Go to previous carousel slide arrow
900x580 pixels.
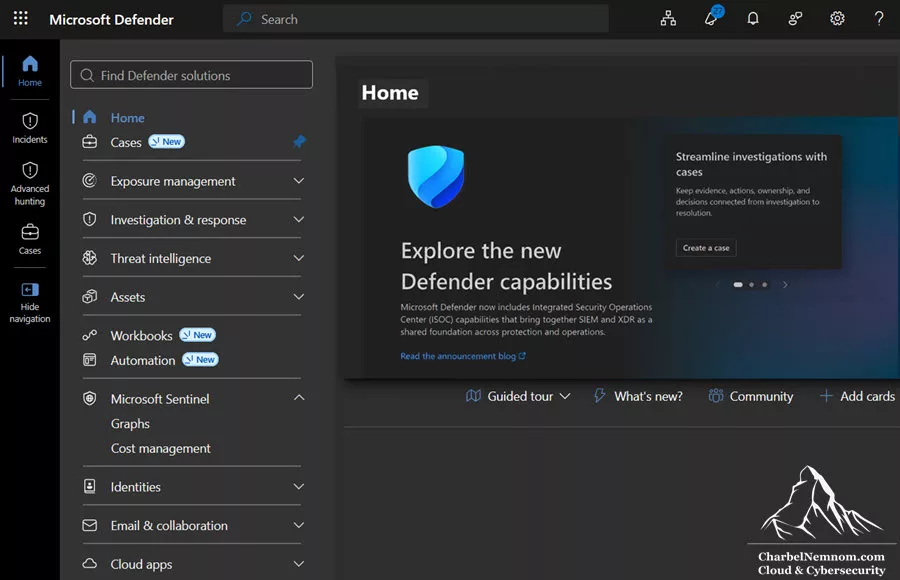click(717, 284)
